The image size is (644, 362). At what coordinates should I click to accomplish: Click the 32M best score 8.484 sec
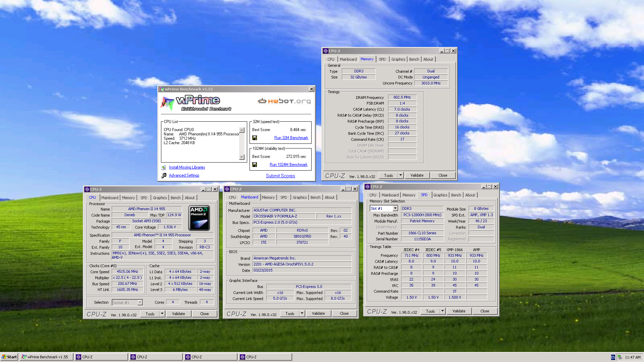click(x=298, y=130)
